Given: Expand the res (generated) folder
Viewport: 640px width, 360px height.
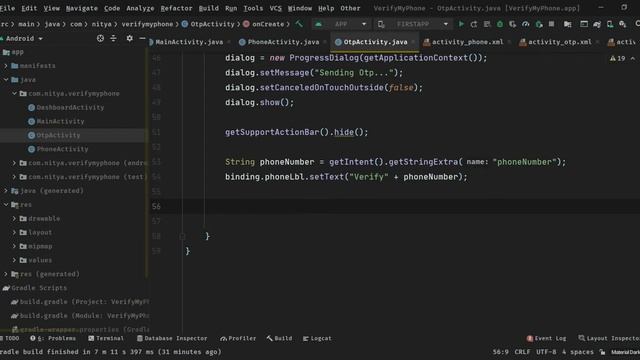Looking at the screenshot, I should (x=6, y=274).
